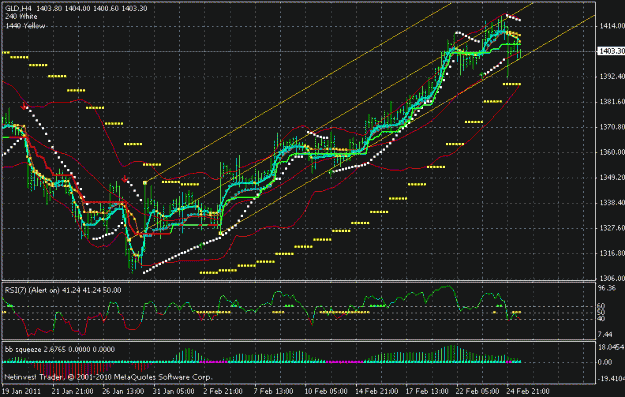The width and height of the screenshot is (625, 397).
Task: Click the 1360.00 price scale label
Action: (x=612, y=152)
